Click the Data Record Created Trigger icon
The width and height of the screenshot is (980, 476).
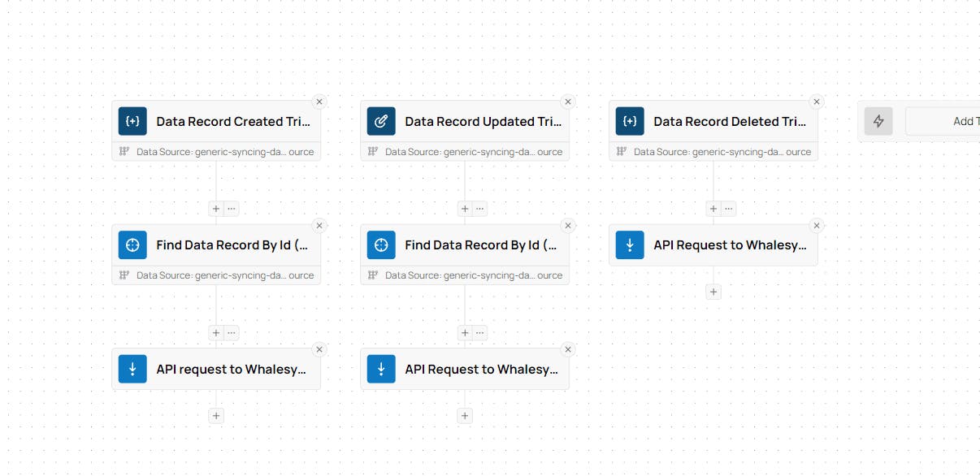coord(132,121)
